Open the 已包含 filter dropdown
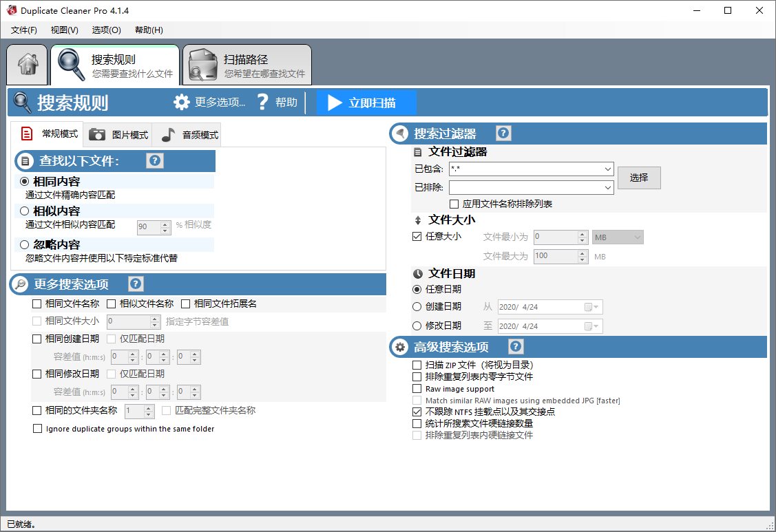Image resolution: width=776 pixels, height=532 pixels. [x=608, y=169]
